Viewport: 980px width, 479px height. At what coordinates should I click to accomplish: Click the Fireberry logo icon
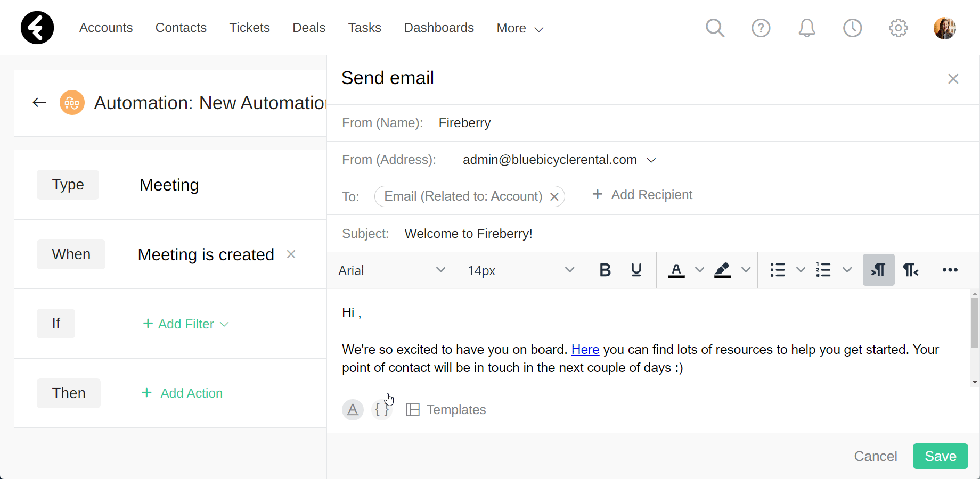point(37,28)
